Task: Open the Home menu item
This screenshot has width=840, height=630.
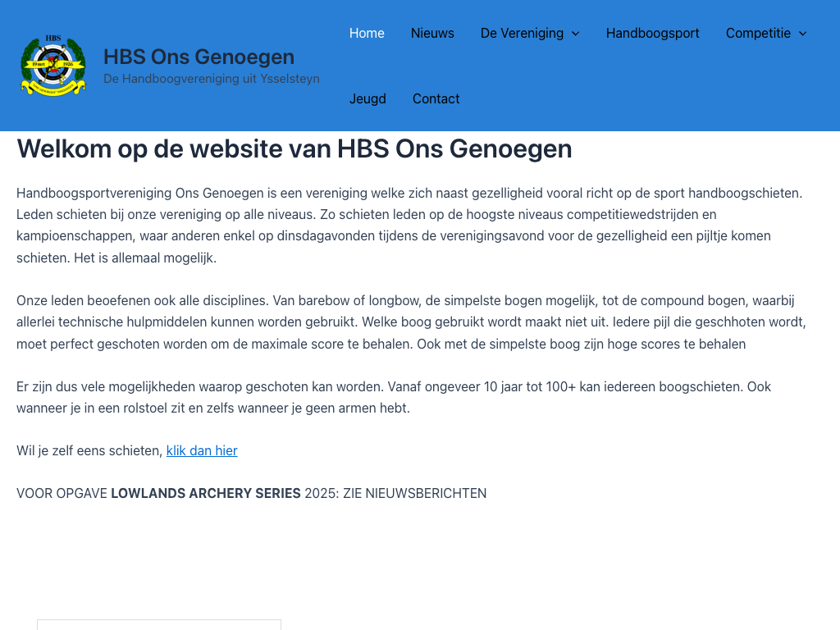Action: coord(367,33)
